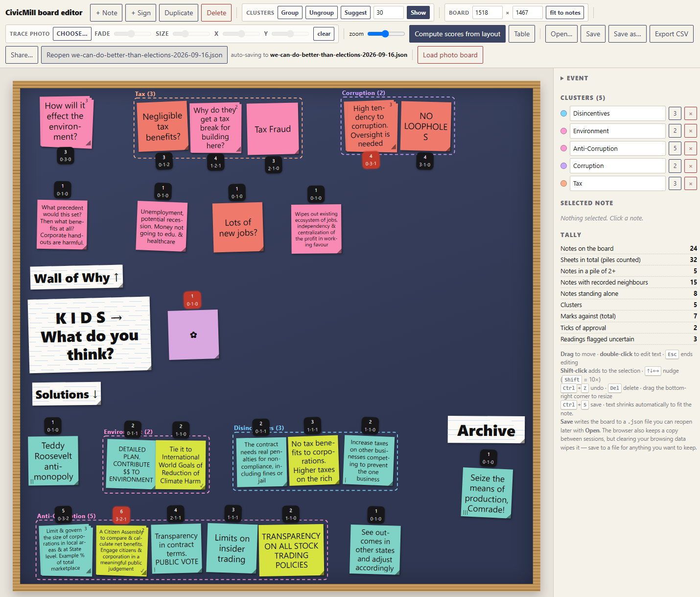Remove the Disincentives cluster with its × icon

(x=690, y=114)
